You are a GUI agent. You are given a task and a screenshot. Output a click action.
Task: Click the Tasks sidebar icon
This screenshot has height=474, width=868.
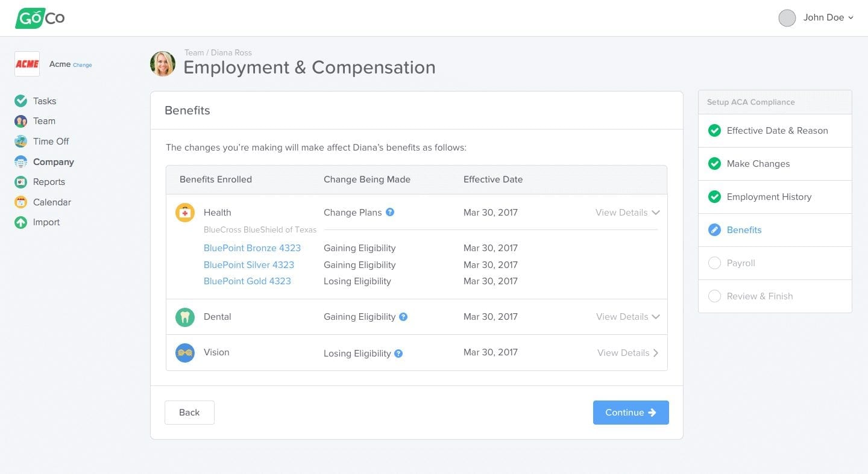pos(20,101)
